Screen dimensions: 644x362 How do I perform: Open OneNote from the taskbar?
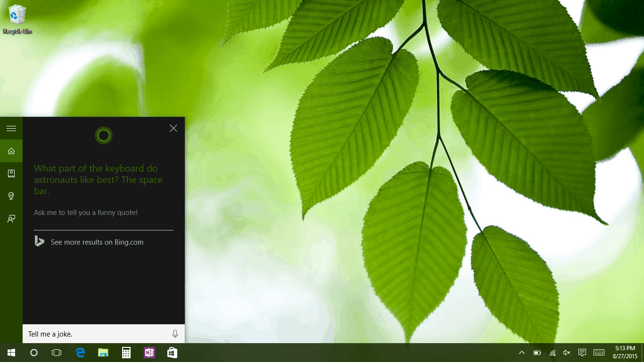pos(149,352)
